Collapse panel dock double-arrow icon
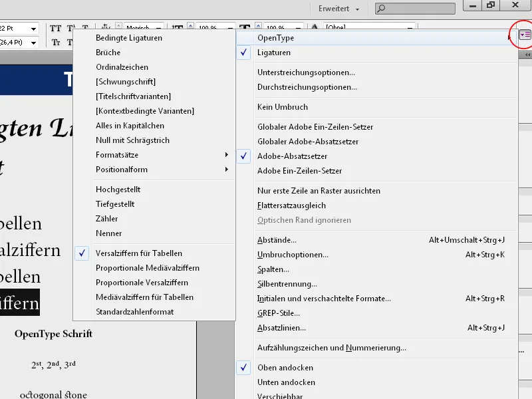Viewport: 532px width, 399px height. [527, 55]
